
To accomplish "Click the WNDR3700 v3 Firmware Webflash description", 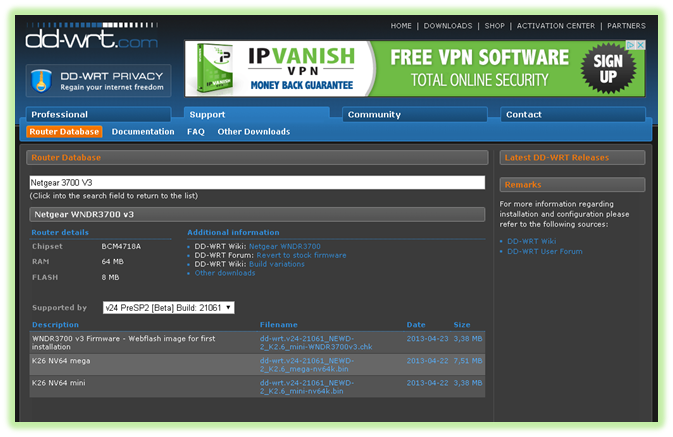I will [124, 343].
